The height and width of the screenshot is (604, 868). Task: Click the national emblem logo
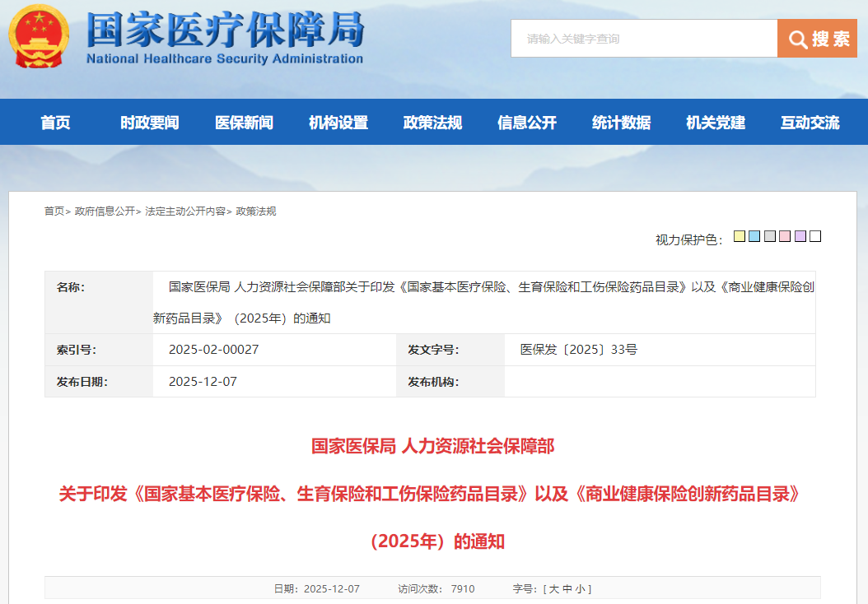click(39, 38)
